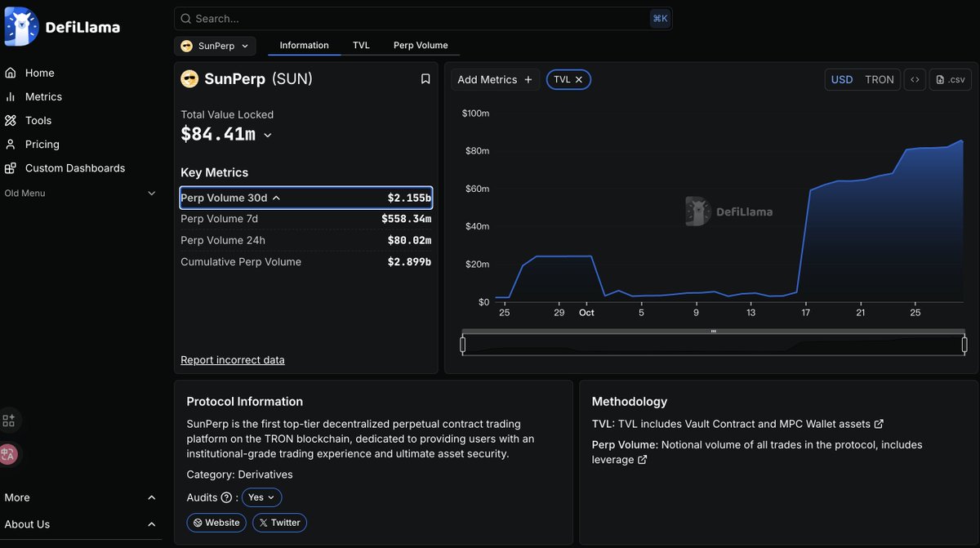This screenshot has height=548, width=980.
Task: Open the TVL methodology external link icon
Action: coord(879,424)
